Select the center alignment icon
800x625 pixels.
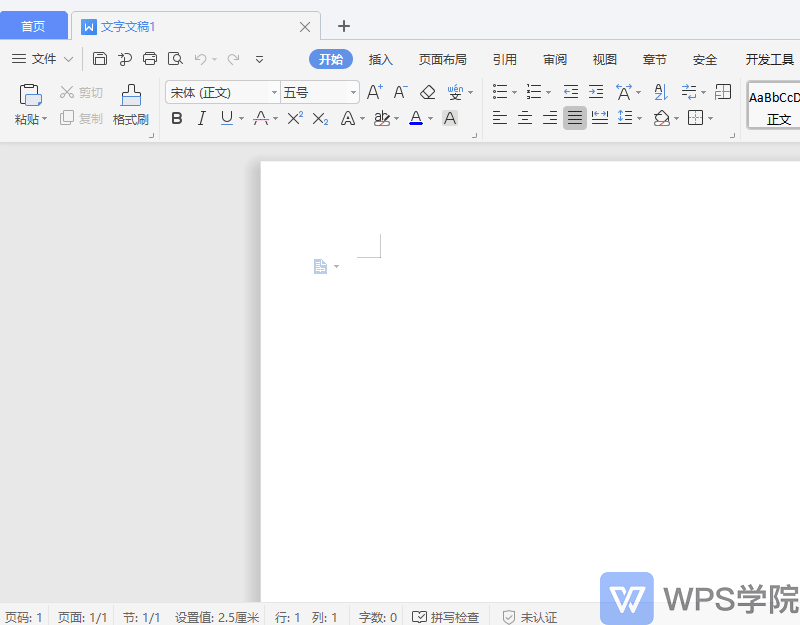pyautogui.click(x=524, y=118)
